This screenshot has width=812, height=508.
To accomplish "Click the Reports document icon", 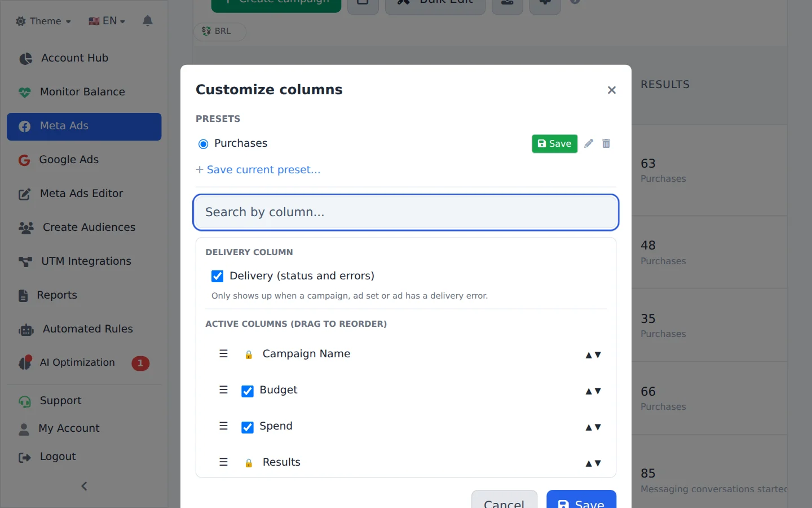I will 23,296.
